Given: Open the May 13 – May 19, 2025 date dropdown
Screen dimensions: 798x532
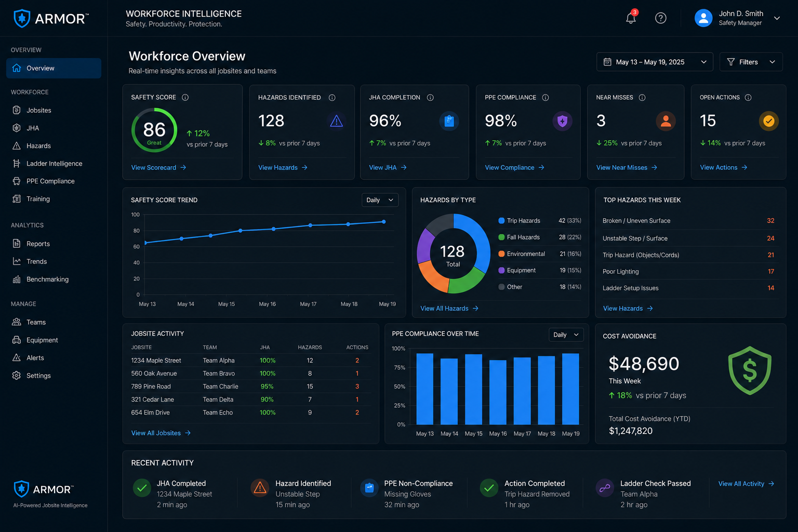Looking at the screenshot, I should (655, 62).
